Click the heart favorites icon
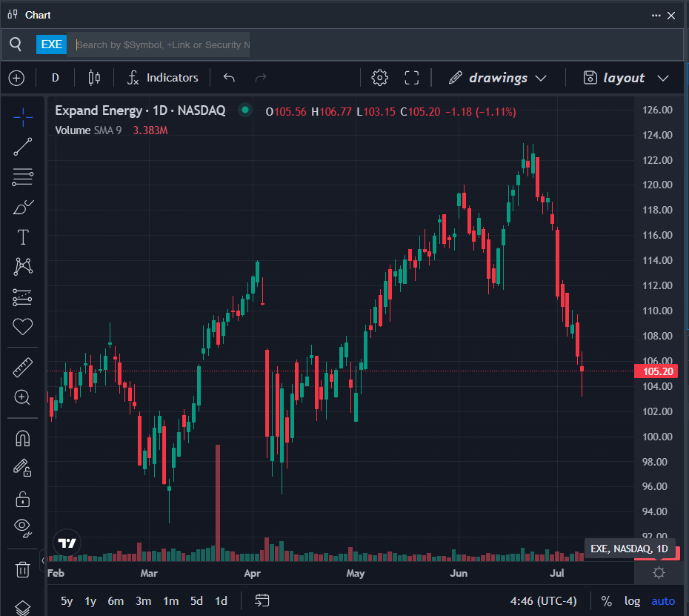The image size is (689, 616). pos(23,327)
